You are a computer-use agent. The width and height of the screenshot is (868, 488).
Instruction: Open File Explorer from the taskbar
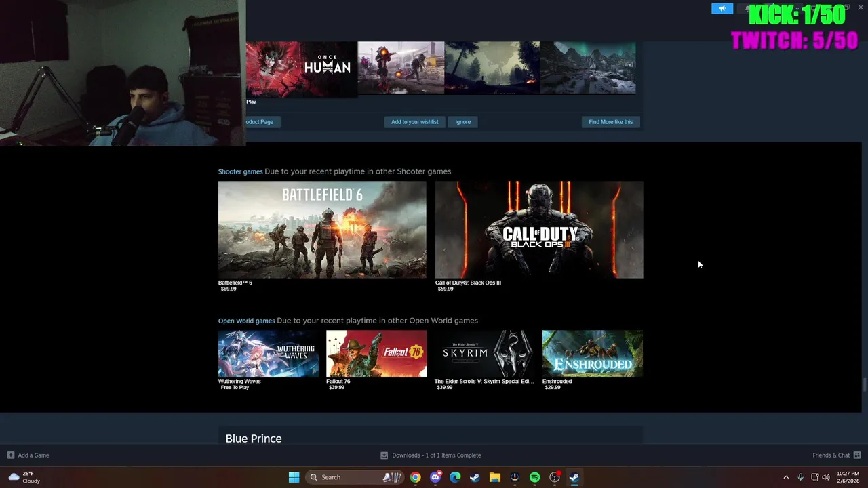coord(495,477)
